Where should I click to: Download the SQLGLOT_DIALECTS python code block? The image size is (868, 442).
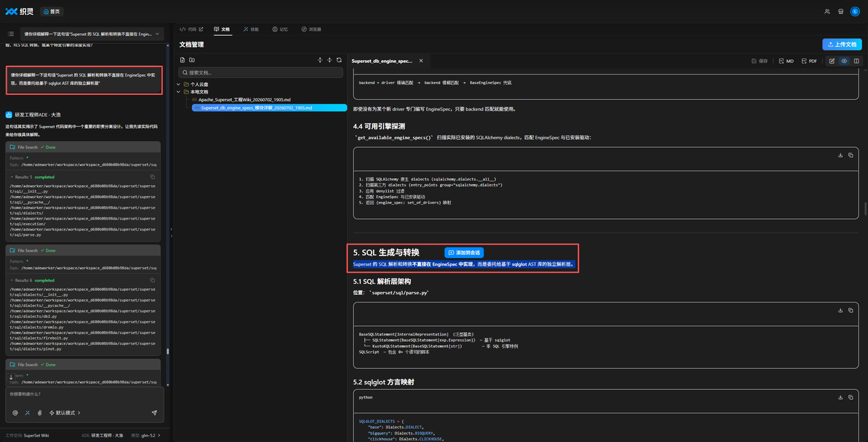841,397
